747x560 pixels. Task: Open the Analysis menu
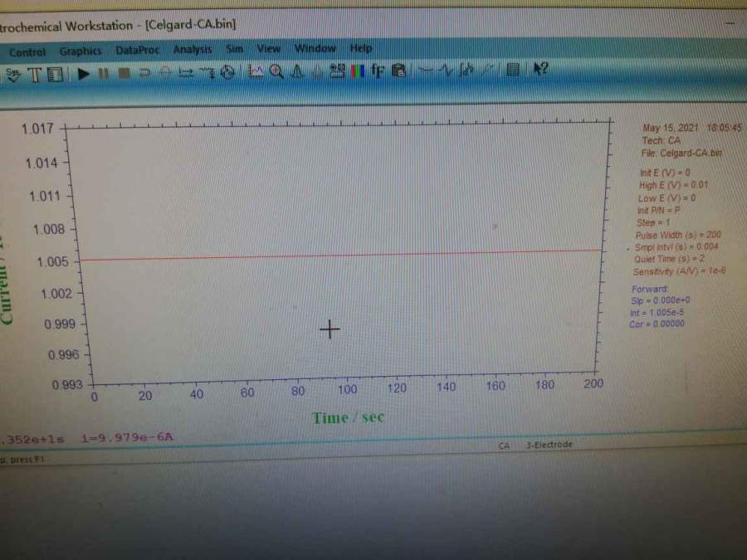click(x=193, y=50)
